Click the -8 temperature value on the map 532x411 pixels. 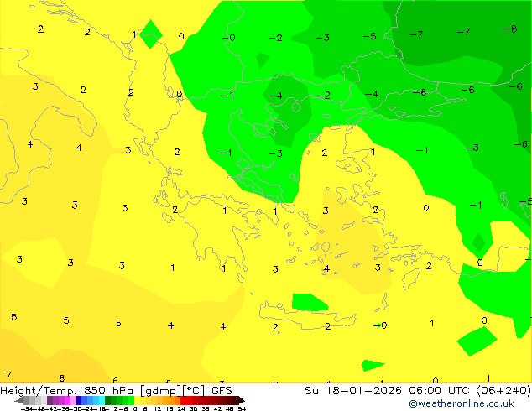point(510,29)
